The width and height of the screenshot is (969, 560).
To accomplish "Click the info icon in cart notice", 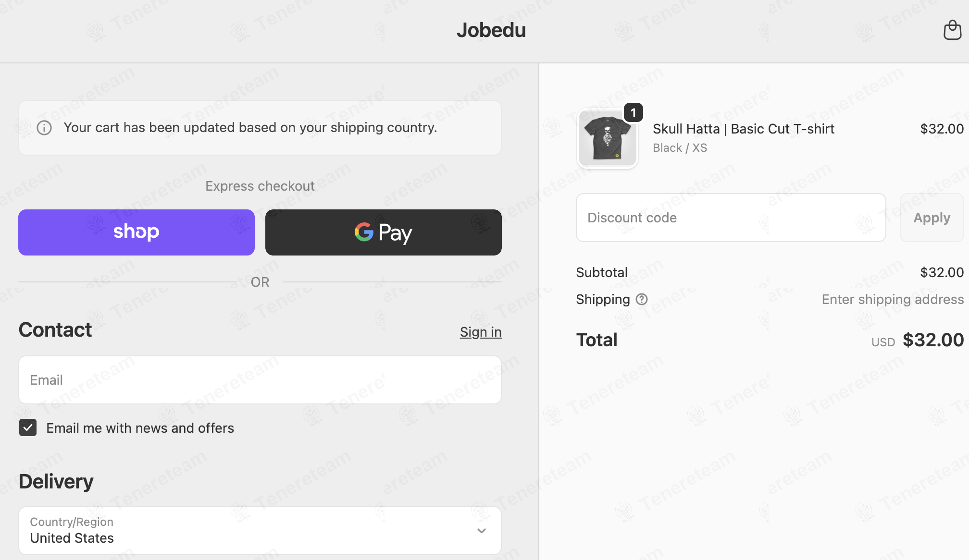I will [44, 128].
